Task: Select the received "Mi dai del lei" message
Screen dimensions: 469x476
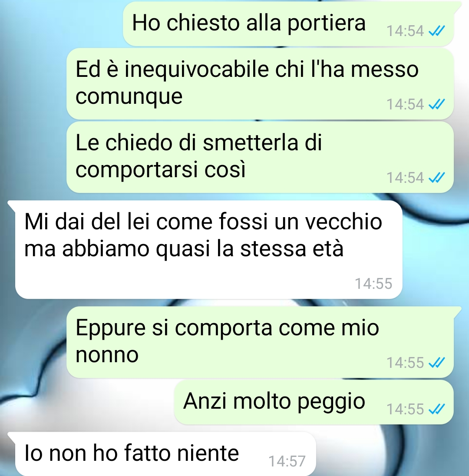Action: pyautogui.click(x=208, y=250)
